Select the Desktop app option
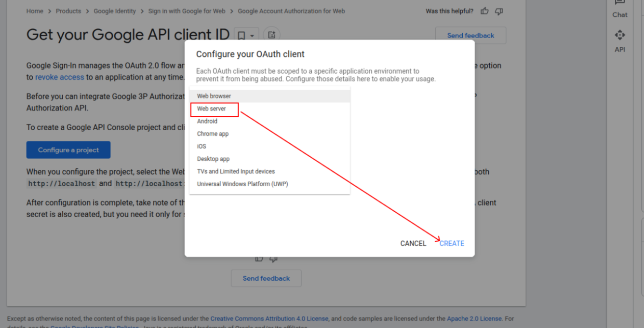The height and width of the screenshot is (328, 644). [269, 159]
